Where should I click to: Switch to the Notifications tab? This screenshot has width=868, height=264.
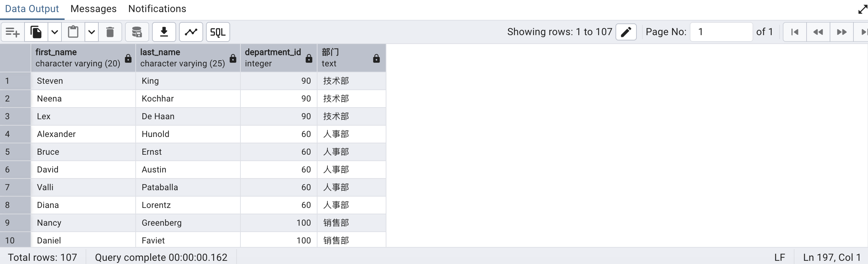tap(157, 9)
